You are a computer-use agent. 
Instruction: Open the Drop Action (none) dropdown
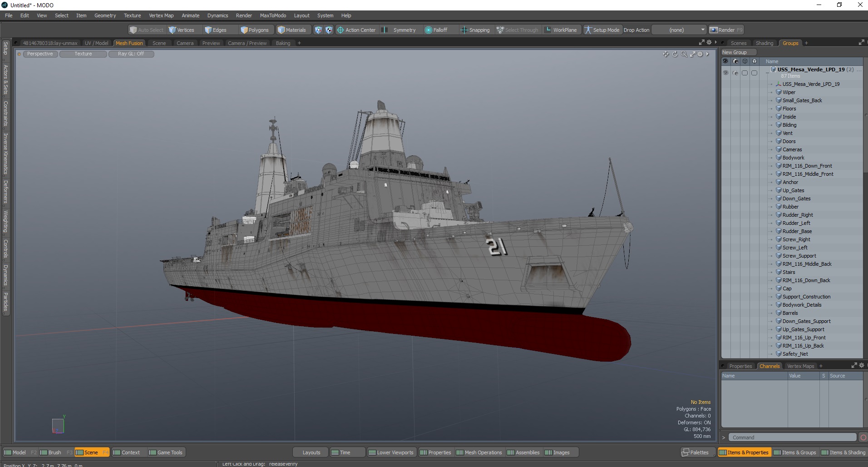679,30
